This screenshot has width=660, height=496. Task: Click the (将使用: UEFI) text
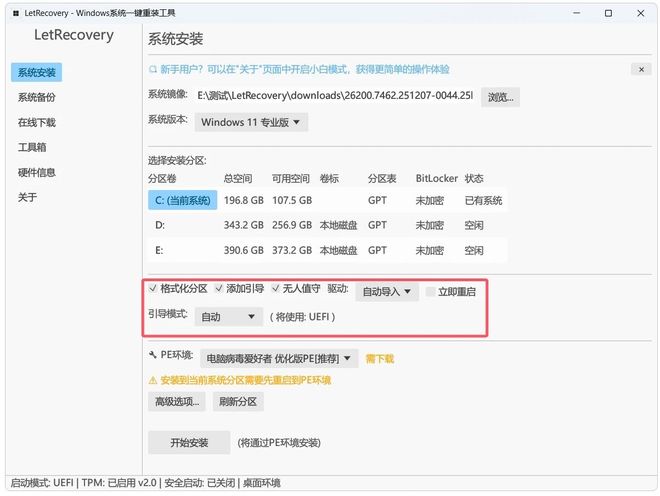pos(302,317)
